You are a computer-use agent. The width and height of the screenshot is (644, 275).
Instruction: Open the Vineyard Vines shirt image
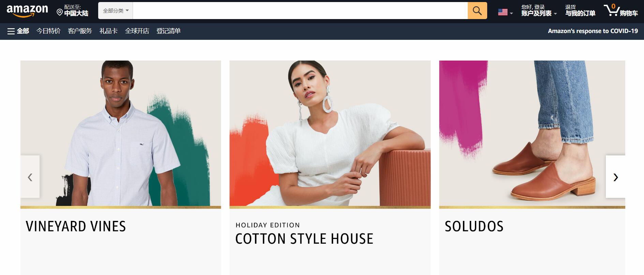pyautogui.click(x=121, y=133)
